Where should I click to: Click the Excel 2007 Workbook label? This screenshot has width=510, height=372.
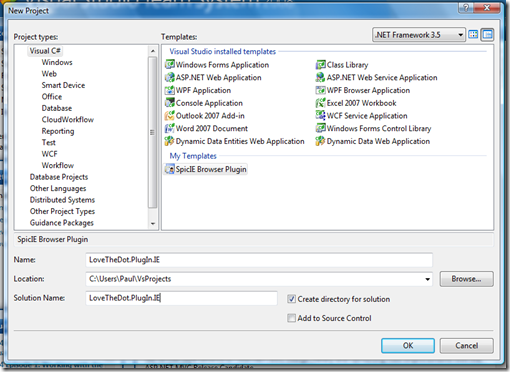tap(361, 103)
